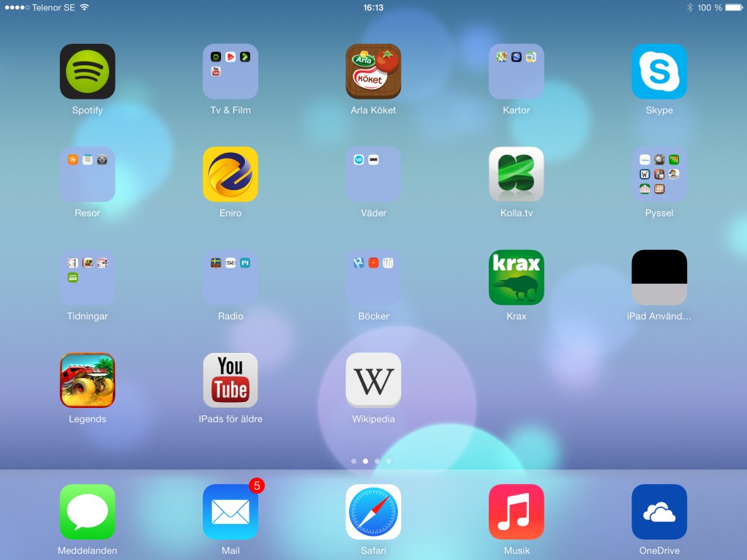
Task: Launch the Krax app
Action: coord(516,277)
